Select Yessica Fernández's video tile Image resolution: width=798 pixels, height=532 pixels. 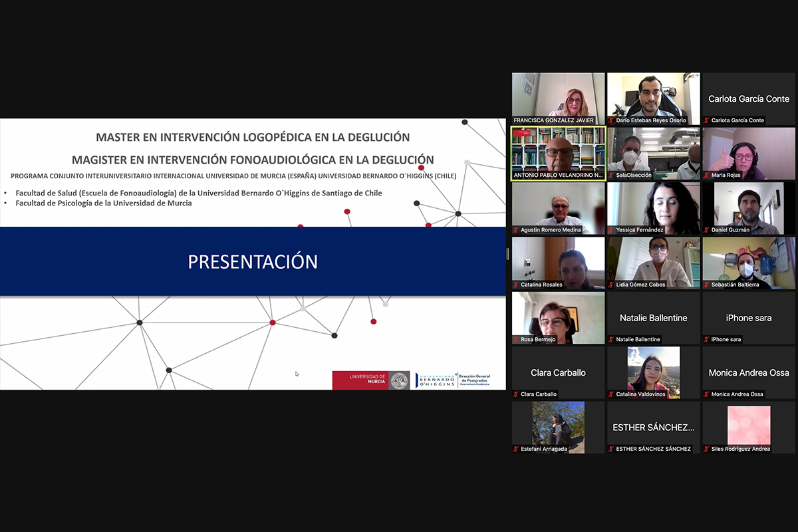pos(654,208)
